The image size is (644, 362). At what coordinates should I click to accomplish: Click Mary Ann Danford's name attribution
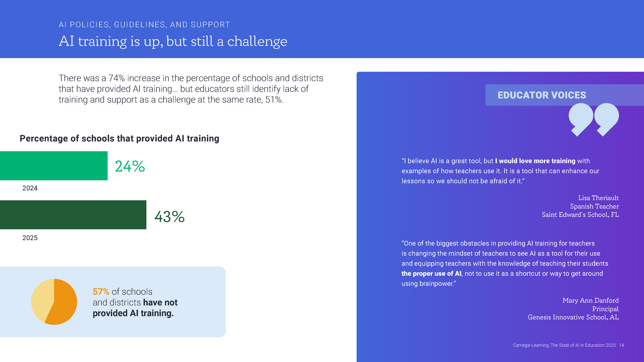click(591, 300)
